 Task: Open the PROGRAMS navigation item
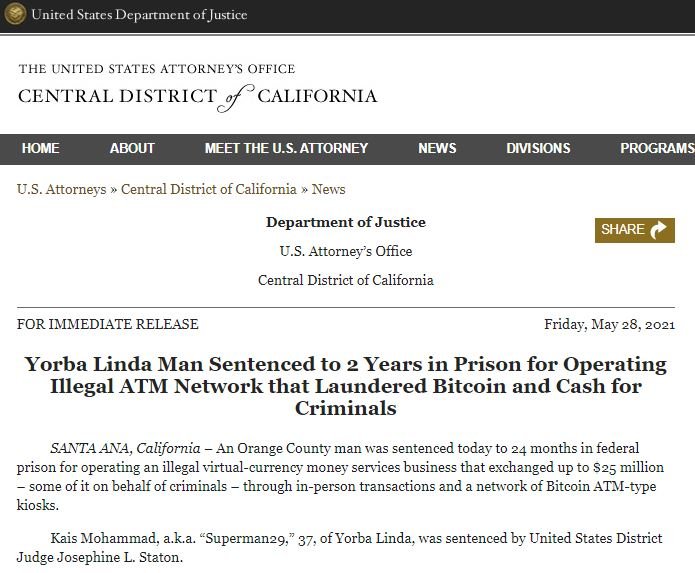tap(657, 148)
